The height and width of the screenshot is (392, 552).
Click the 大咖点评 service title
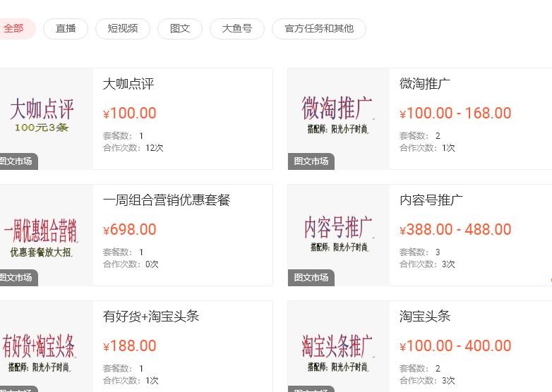pos(128,84)
